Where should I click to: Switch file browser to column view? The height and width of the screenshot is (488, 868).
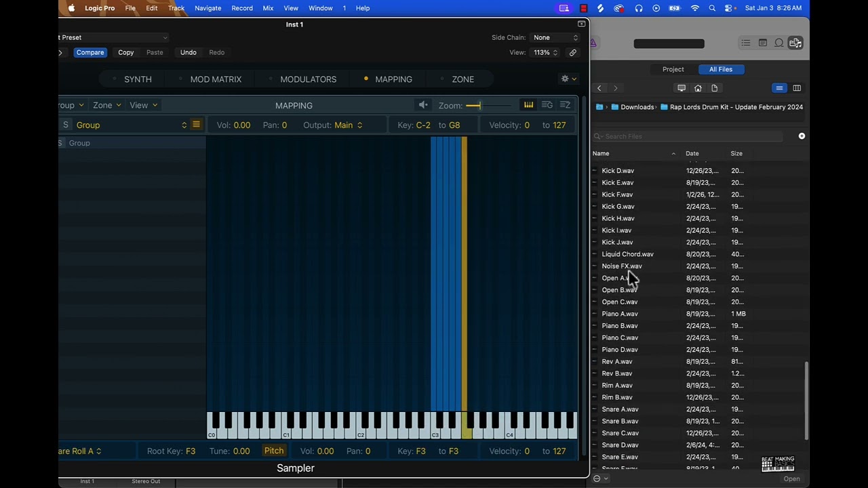(x=797, y=88)
